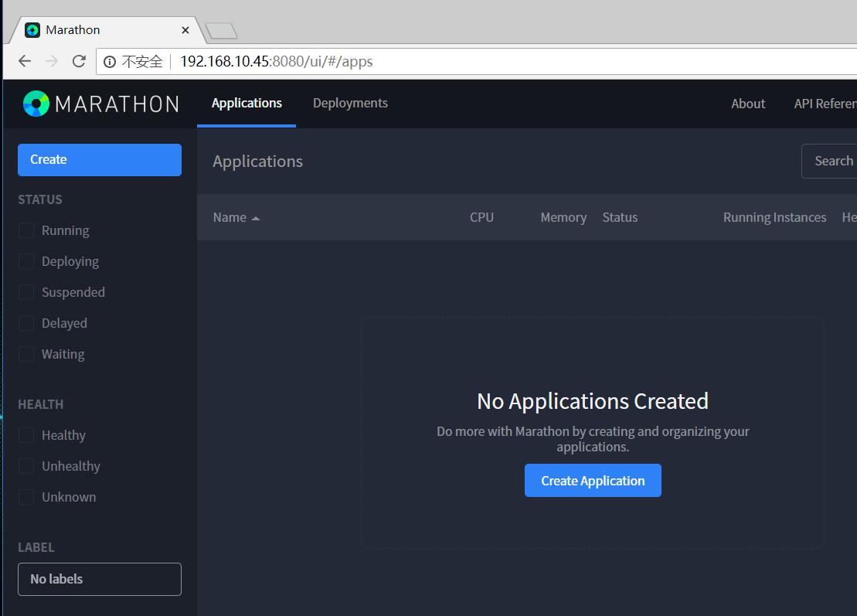Close the Marathon browser tab
This screenshot has width=857, height=616.
pos(185,30)
